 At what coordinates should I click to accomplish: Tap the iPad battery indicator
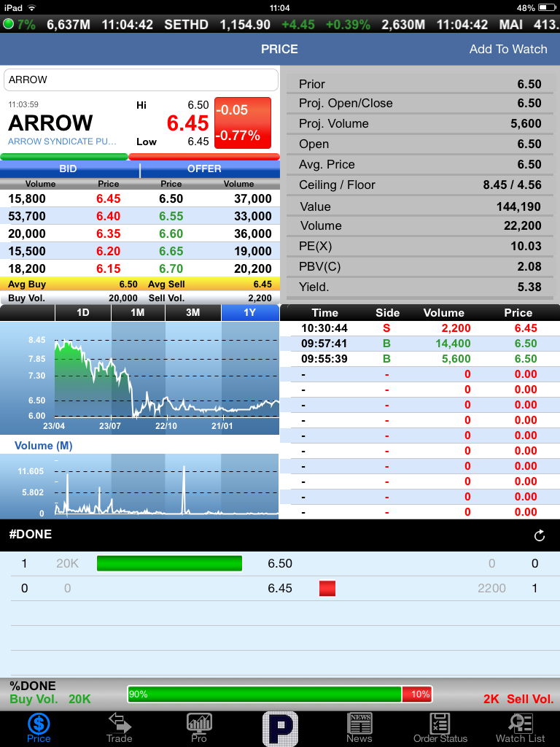547,7
